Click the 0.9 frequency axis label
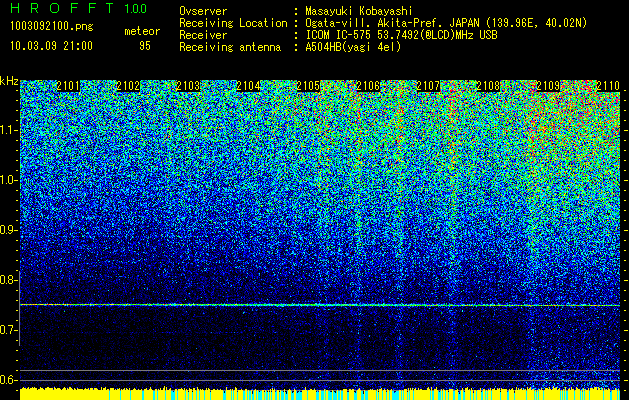The image size is (629, 400). coord(8,230)
